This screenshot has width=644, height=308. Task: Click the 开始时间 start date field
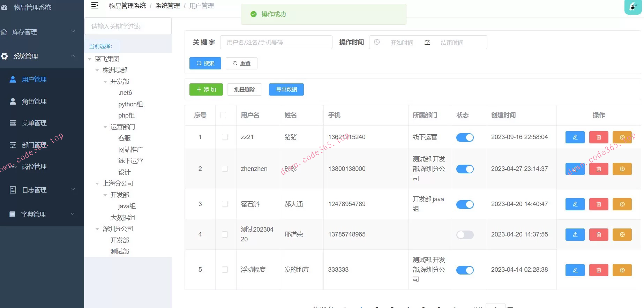click(402, 43)
